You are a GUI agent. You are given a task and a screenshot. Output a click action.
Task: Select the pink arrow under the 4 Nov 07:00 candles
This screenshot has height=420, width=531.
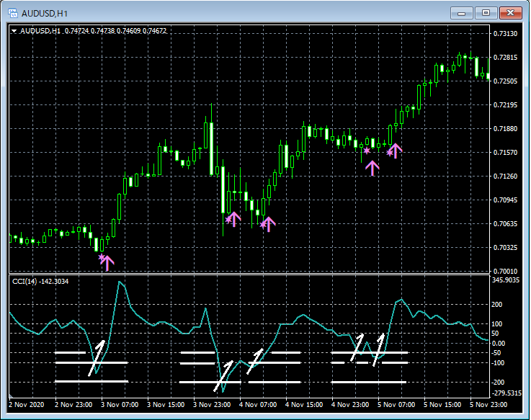[x=268, y=223]
